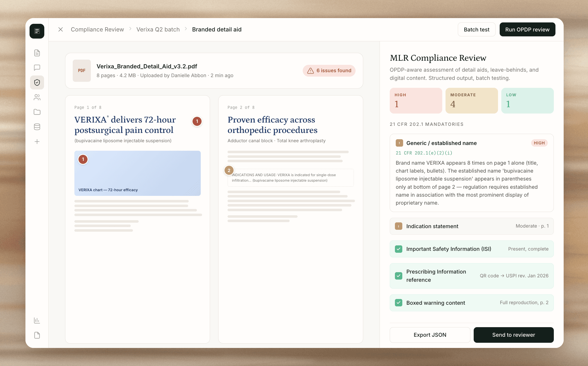Screen dimensions: 588x366
Task: Open the users sidebar icon
Action: pos(37,97)
